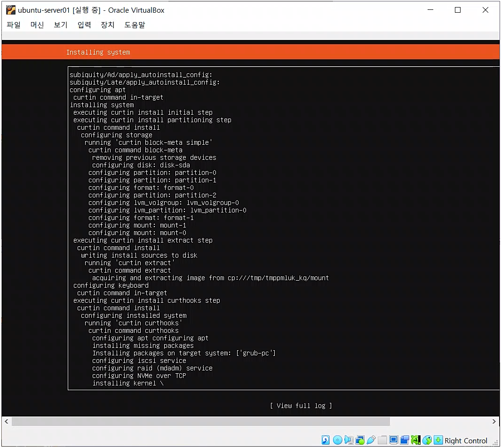Screen dimensions: 501x448
Task: Click the Right Control host key label
Action: tap(466, 440)
